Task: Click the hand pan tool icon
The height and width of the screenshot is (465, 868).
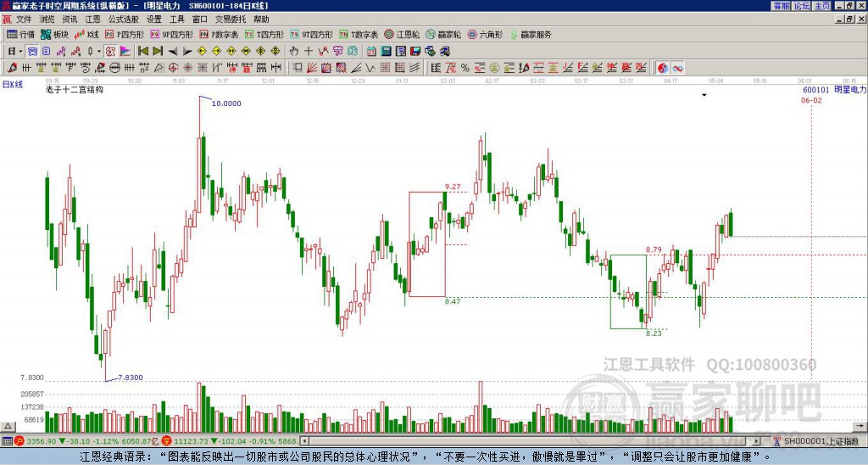Action: tap(296, 51)
